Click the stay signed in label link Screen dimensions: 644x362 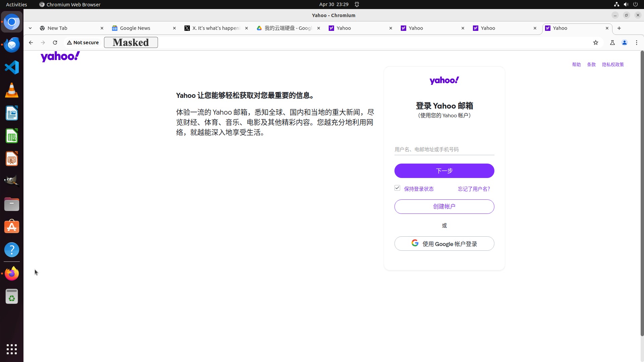pos(419,189)
